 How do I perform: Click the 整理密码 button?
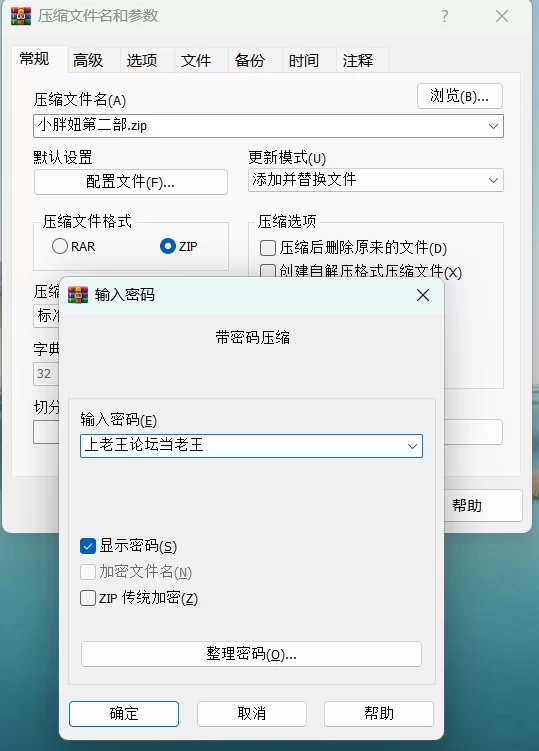point(252,654)
